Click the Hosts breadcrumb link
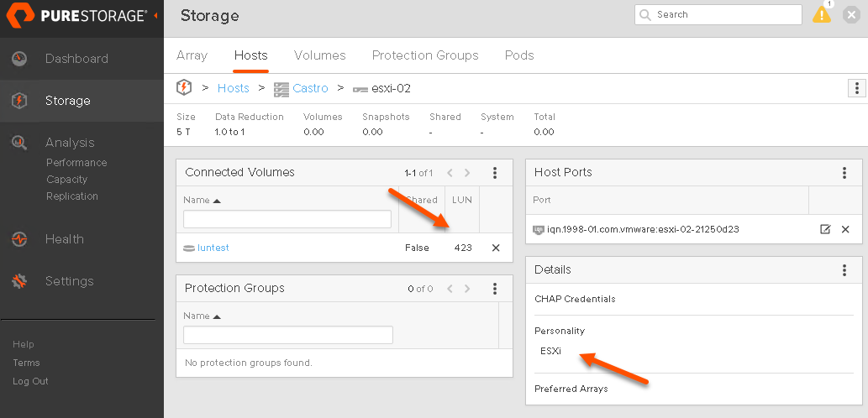This screenshot has width=868, height=418. pos(233,88)
